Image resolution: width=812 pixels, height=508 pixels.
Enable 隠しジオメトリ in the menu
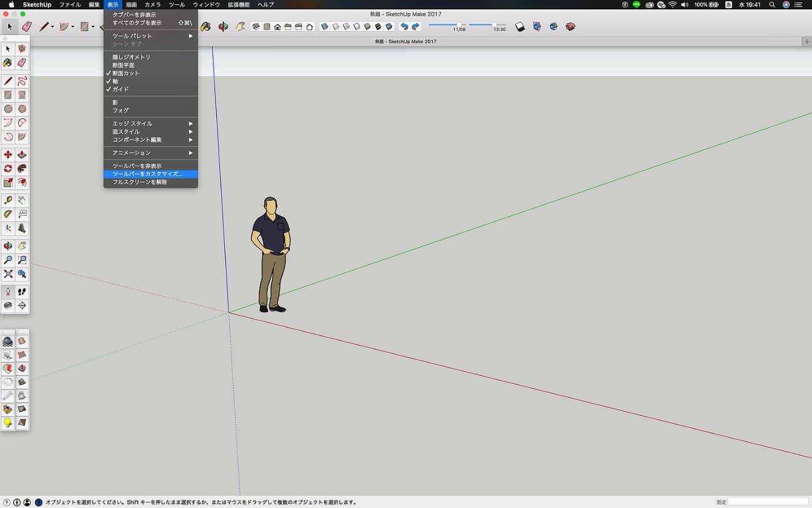click(150, 57)
